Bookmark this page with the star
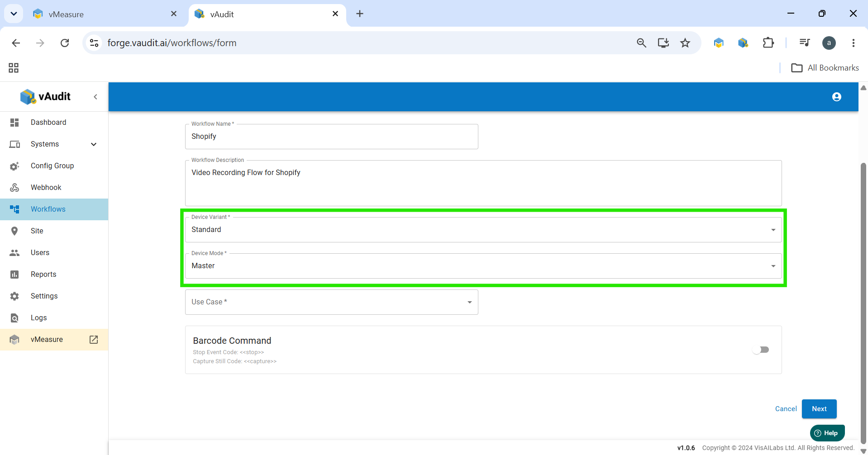The width and height of the screenshot is (868, 455). pos(685,43)
